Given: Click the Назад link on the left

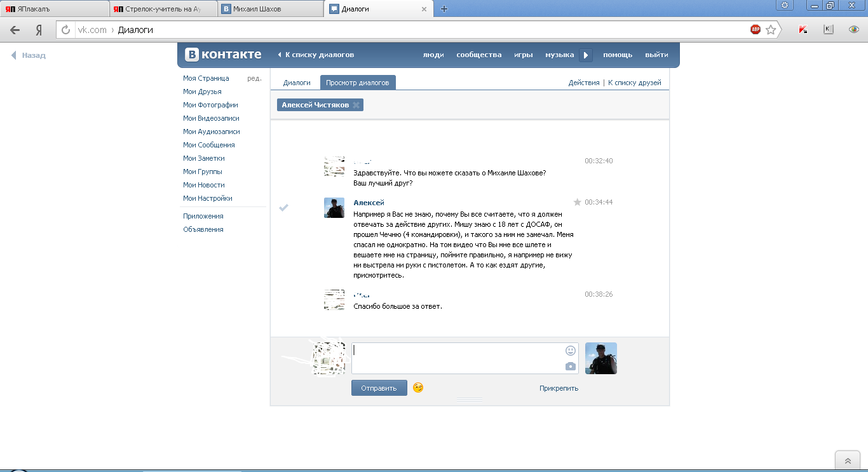Looking at the screenshot, I should pyautogui.click(x=29, y=55).
